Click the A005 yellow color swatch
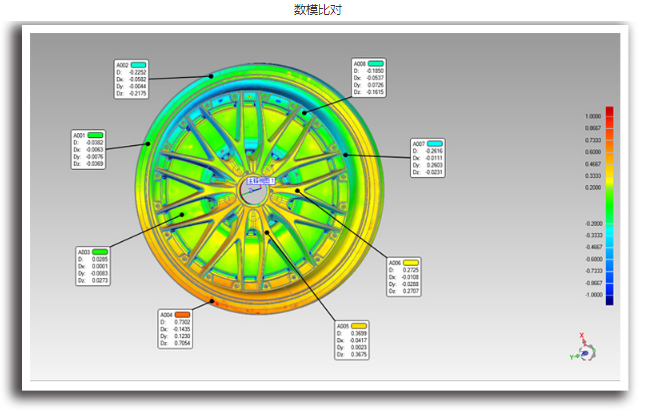Image resolution: width=650 pixels, height=416 pixels. tap(359, 326)
